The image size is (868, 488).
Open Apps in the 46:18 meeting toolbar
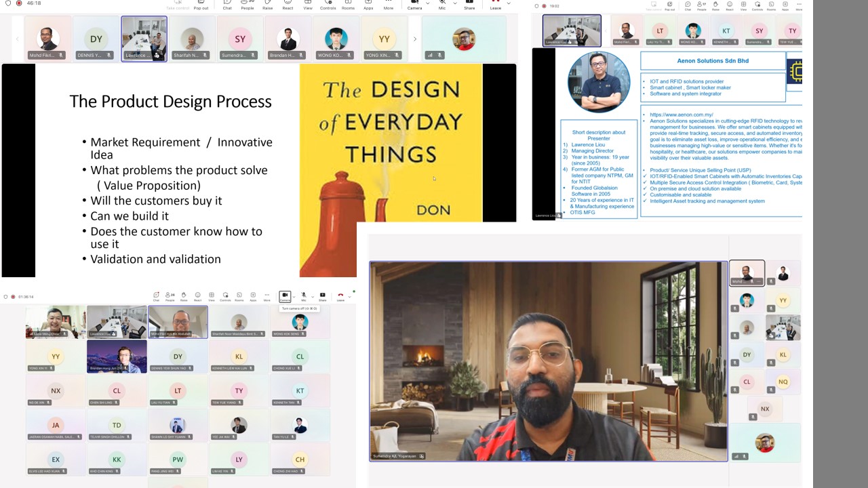pyautogui.click(x=368, y=5)
